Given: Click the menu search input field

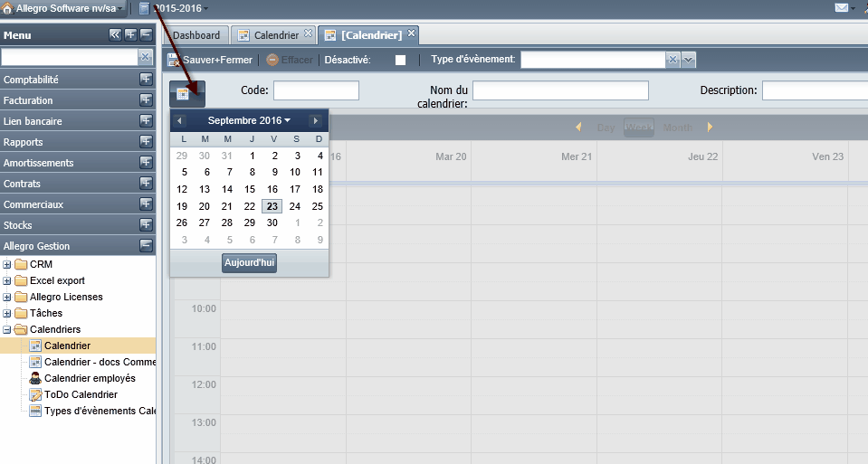Looking at the screenshot, I should [69, 56].
